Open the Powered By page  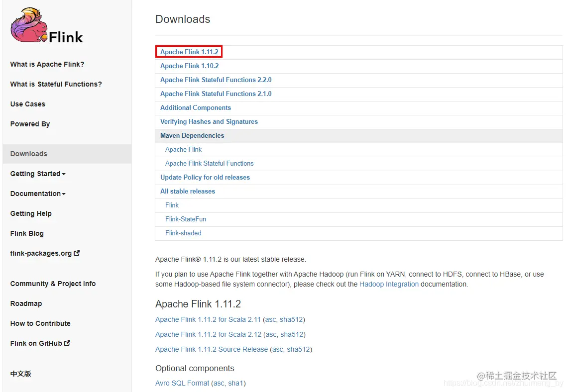click(30, 124)
